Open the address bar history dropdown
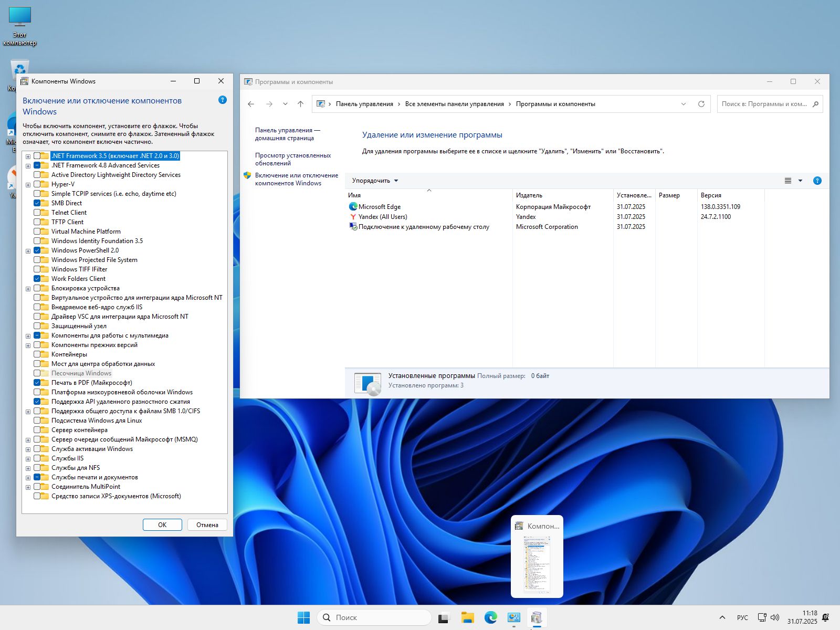 coord(684,104)
